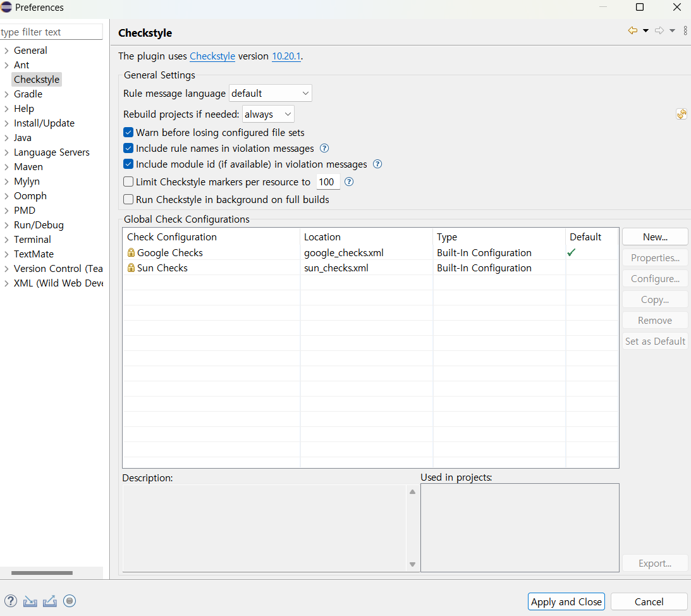The width and height of the screenshot is (691, 616).
Task: Open the Help question mark icon at bottom left
Action: 11,601
